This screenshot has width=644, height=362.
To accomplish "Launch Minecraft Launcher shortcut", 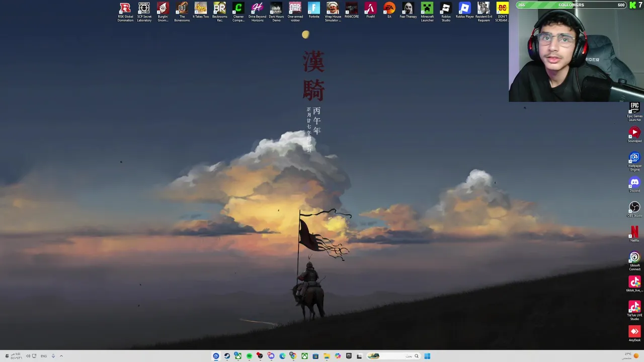I will tap(427, 12).
